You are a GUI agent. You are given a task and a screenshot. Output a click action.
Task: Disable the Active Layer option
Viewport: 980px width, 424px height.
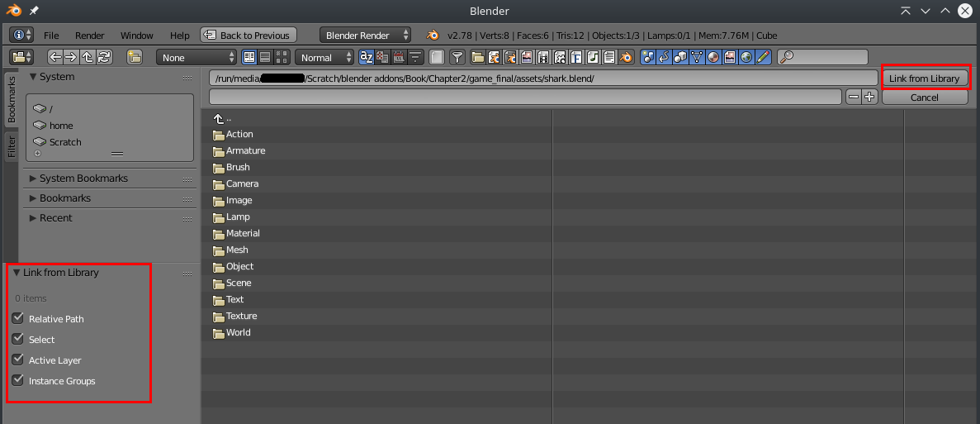[x=18, y=360]
